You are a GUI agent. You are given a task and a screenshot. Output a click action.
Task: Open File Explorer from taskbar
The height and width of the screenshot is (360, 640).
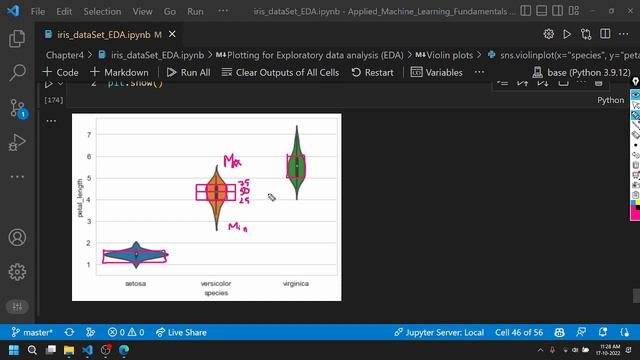(69, 350)
